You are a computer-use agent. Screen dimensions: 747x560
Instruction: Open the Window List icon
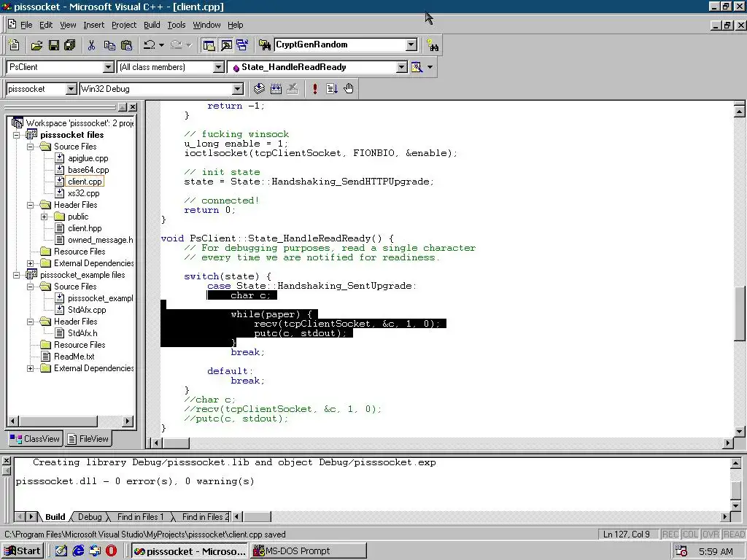242,44
